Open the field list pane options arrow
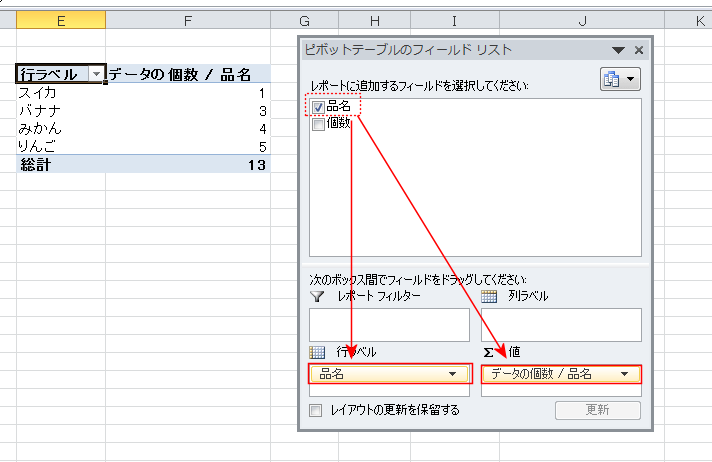The image size is (712, 462). 618,50
